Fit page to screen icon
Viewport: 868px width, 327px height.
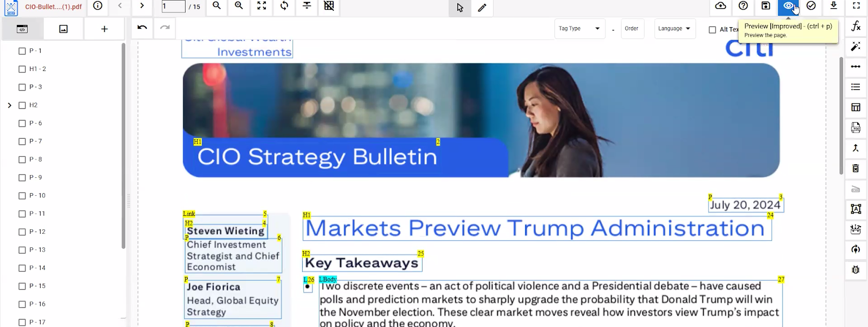261,5
